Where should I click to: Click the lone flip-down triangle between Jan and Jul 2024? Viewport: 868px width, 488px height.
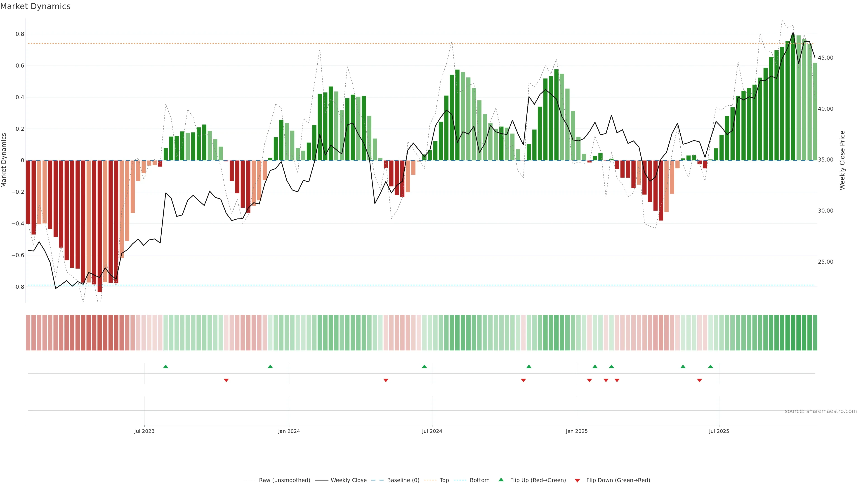point(386,380)
